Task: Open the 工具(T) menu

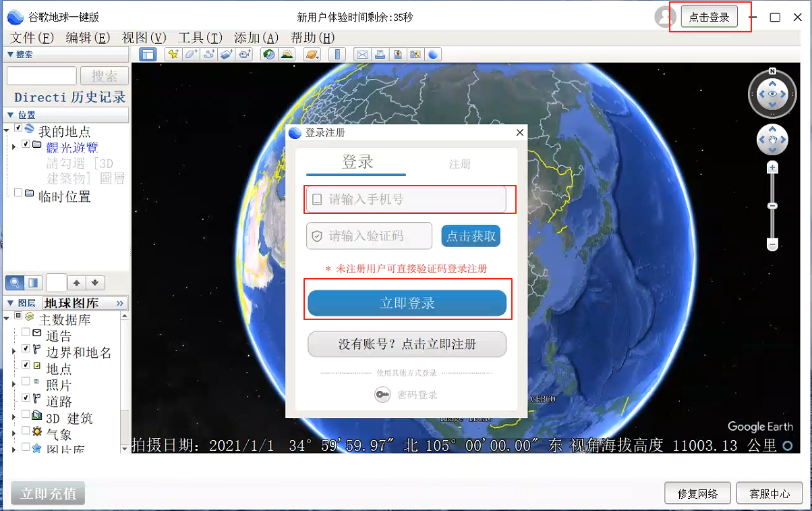Action: point(200,38)
